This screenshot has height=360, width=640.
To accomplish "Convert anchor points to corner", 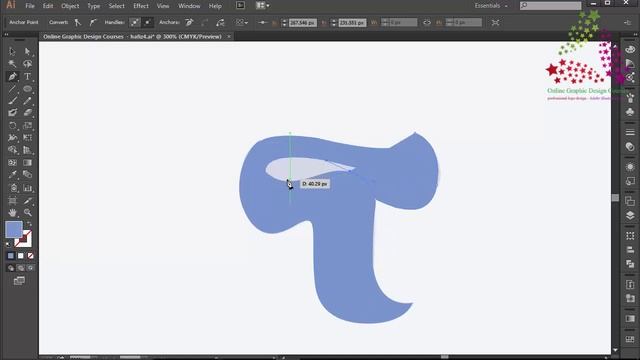I will [x=78, y=22].
